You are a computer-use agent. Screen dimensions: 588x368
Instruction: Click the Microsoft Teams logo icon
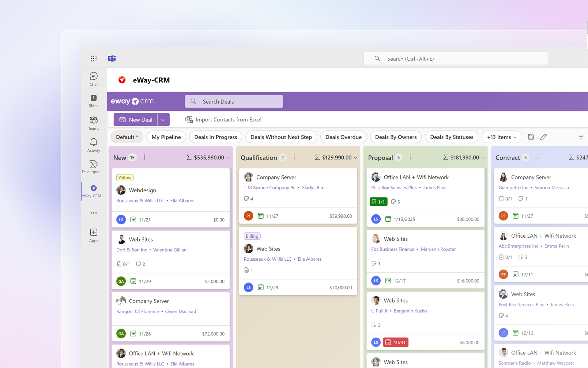coord(112,58)
